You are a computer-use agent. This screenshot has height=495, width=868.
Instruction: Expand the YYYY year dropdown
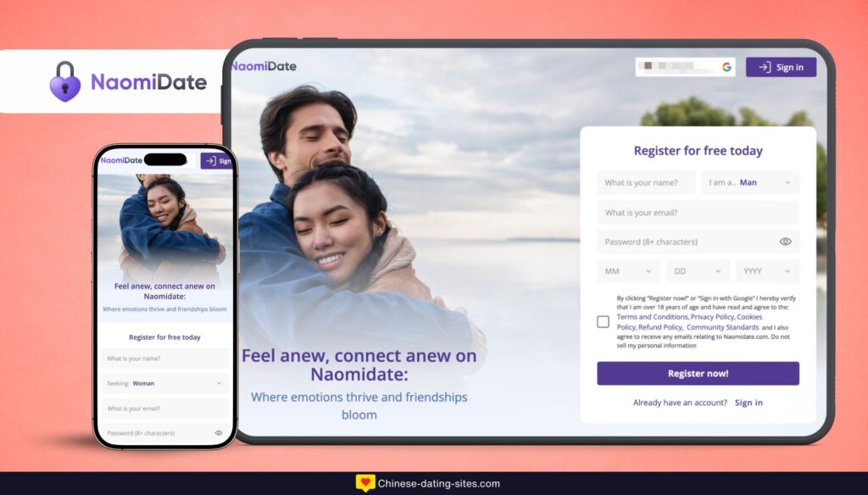coord(767,271)
